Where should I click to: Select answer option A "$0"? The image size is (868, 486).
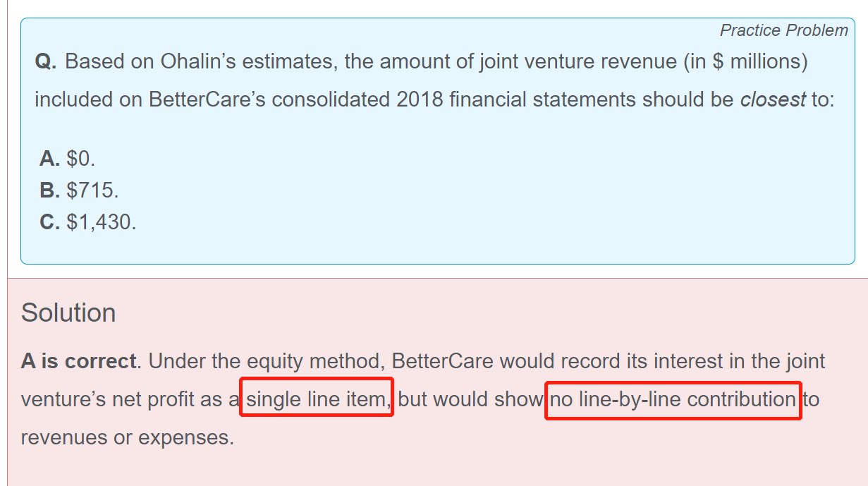click(67, 159)
